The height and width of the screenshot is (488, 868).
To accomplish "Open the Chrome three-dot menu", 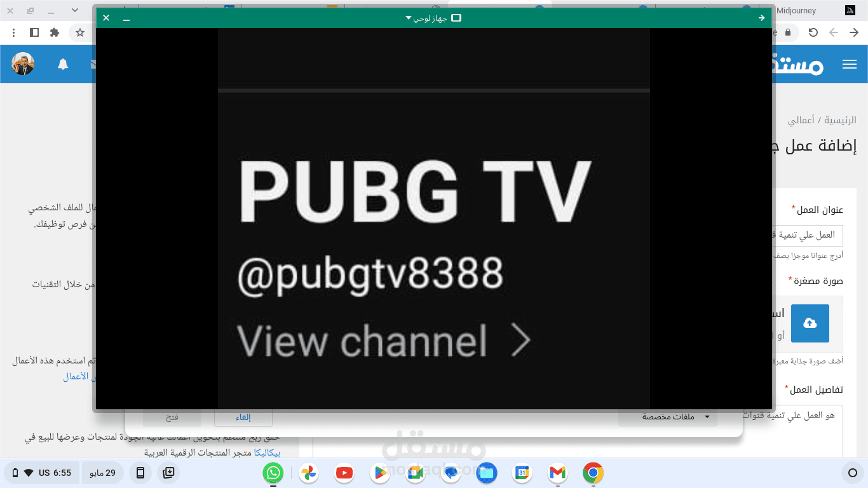I will point(14,32).
